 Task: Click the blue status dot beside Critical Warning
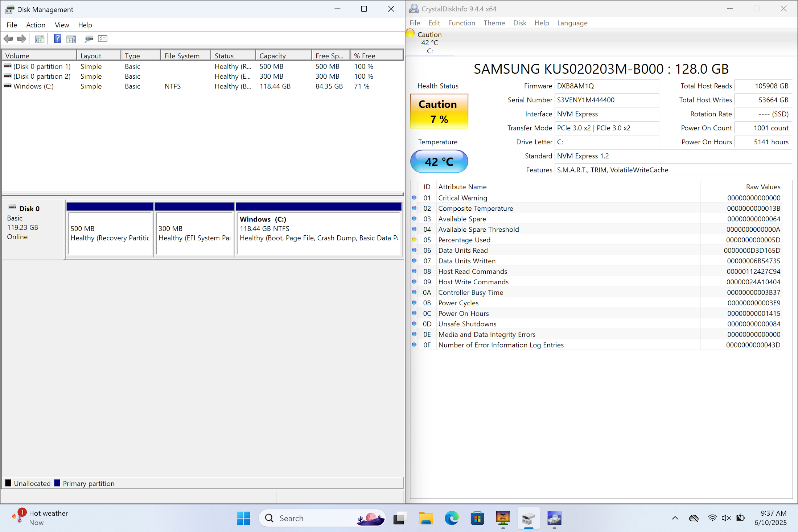[414, 198]
